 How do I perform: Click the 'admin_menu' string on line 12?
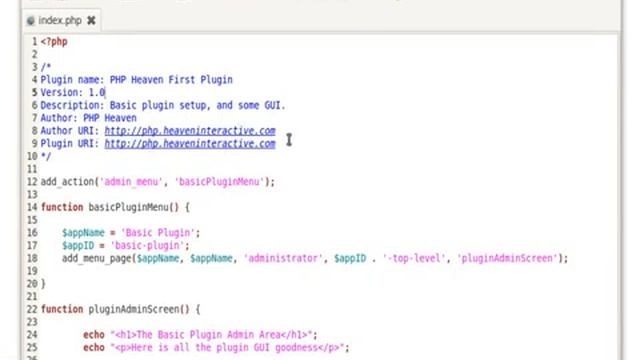pyautogui.click(x=131, y=182)
